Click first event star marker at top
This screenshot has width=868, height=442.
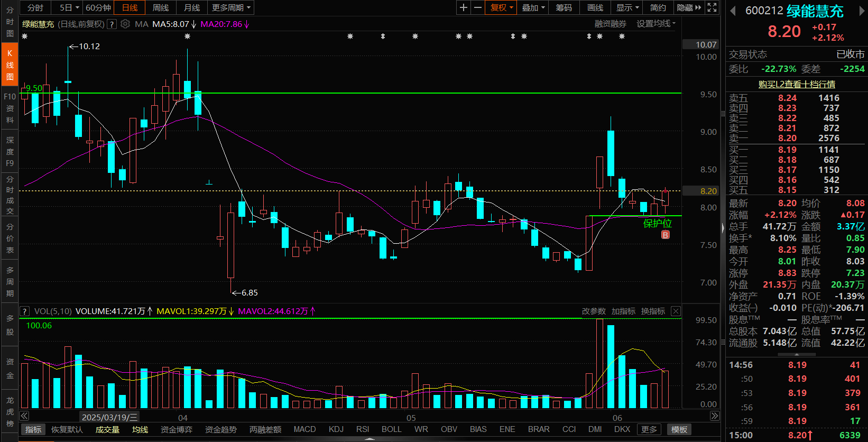tap(24, 36)
